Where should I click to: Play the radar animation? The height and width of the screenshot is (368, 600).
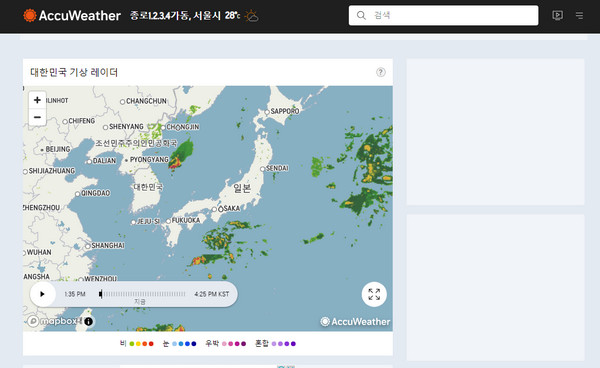[42, 294]
